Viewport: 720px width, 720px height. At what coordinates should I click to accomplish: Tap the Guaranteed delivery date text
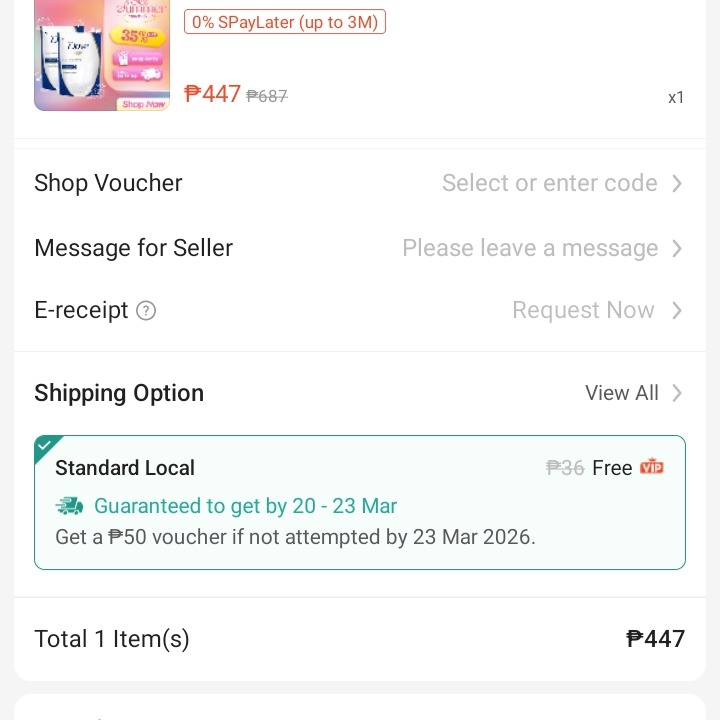pos(245,506)
